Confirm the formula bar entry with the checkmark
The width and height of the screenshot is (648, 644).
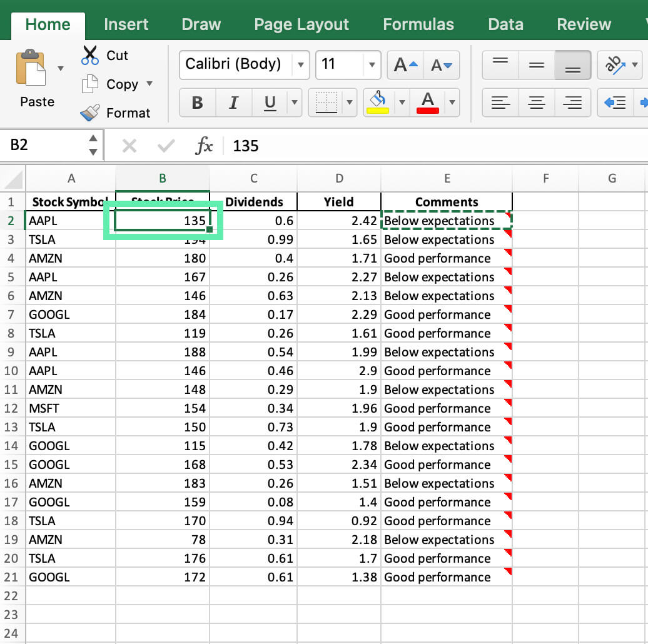click(x=166, y=146)
